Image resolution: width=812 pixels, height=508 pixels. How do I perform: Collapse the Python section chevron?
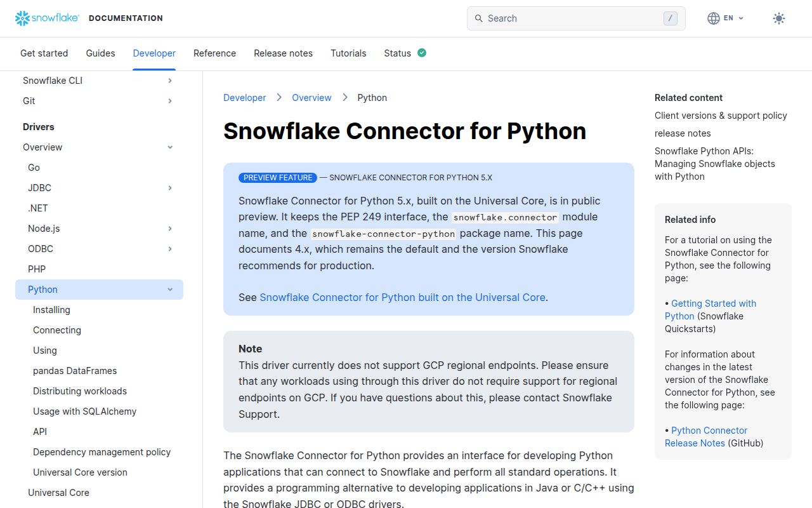[170, 290]
